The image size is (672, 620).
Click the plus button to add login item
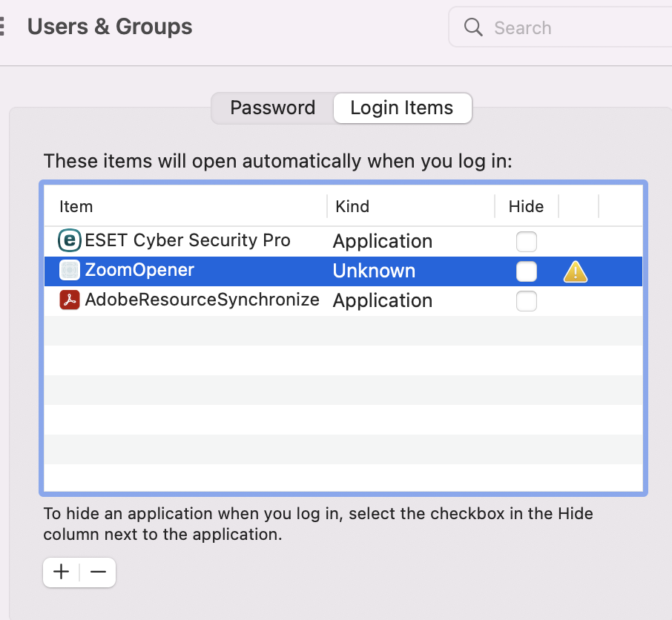pos(62,573)
